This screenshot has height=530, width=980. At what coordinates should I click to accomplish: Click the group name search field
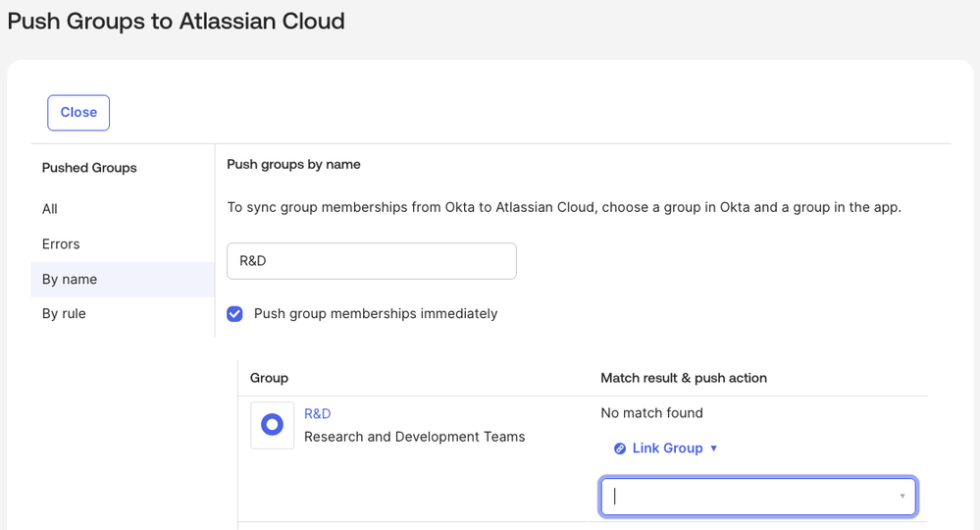371,261
